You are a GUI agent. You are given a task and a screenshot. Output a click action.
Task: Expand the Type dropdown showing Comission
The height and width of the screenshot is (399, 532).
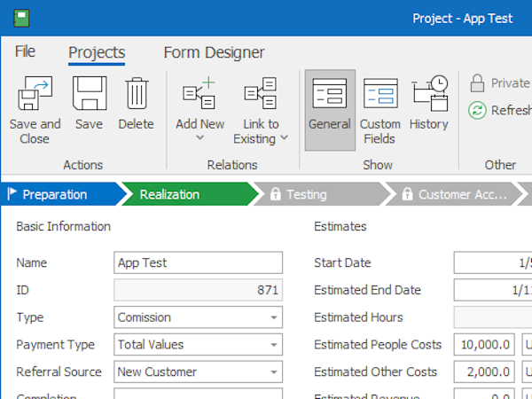click(x=274, y=317)
